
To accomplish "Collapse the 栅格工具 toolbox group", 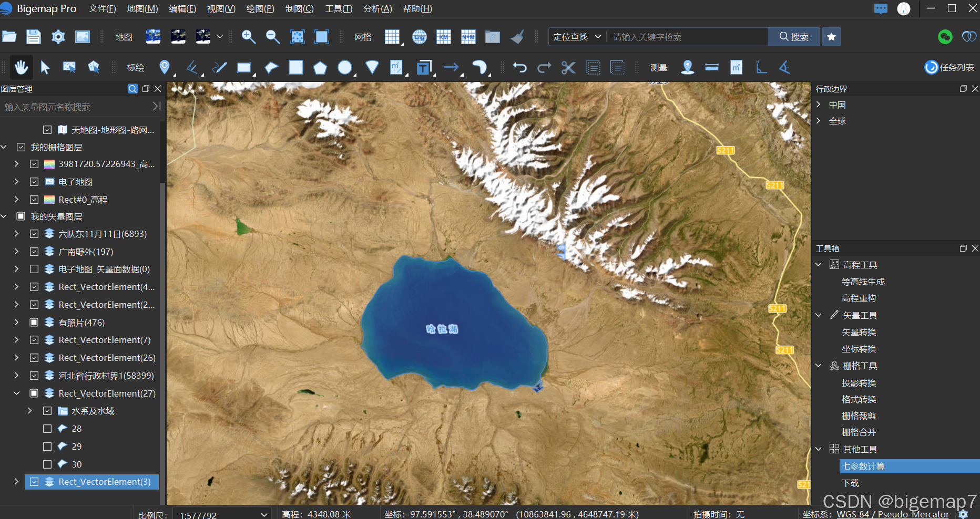I will [x=819, y=366].
